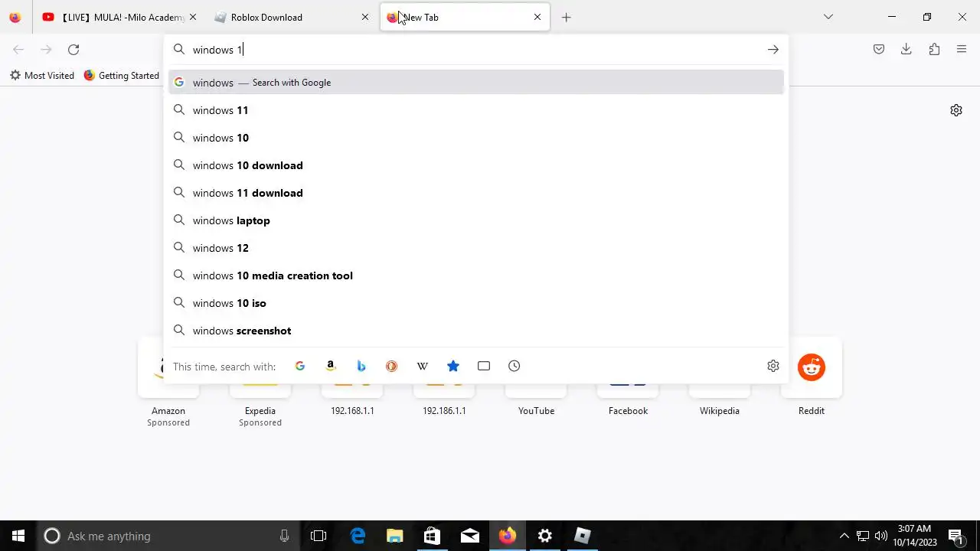Viewport: 980px width, 551px height.
Task: Open File Explorer from taskbar
Action: (394, 536)
